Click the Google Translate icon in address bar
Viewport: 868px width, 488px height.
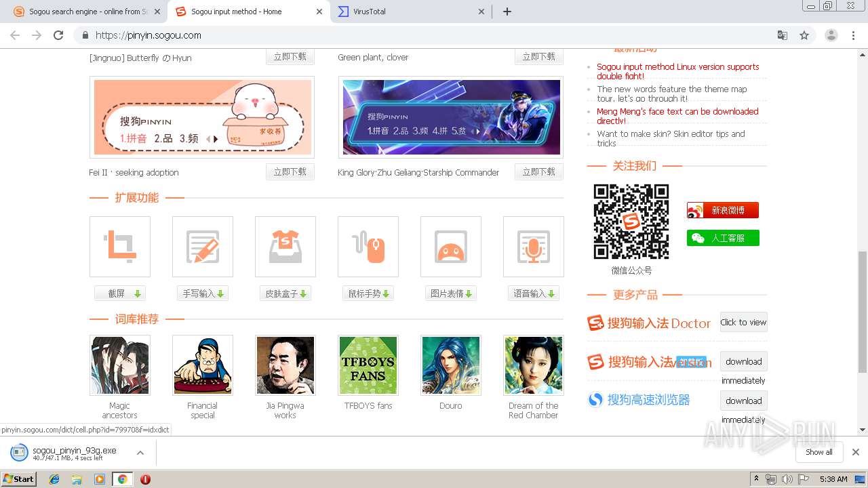783,35
